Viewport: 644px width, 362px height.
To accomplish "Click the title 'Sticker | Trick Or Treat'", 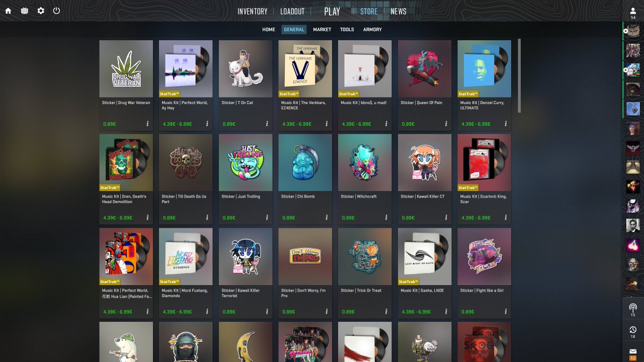I will [361, 291].
